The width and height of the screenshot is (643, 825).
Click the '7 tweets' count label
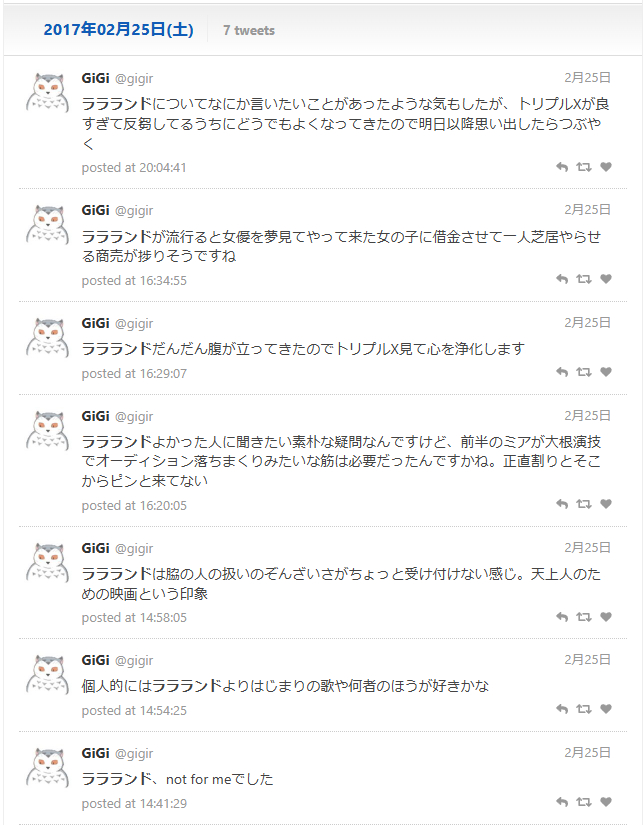point(249,30)
